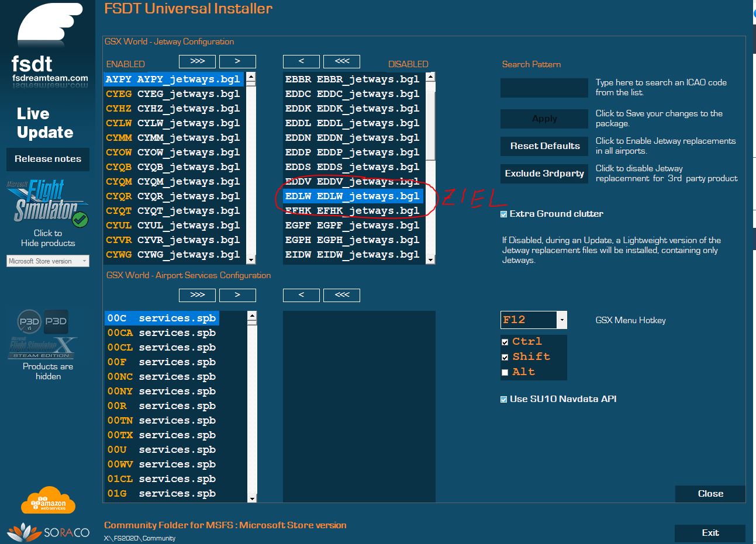Select 00CA services.spb entry

pyautogui.click(x=162, y=332)
